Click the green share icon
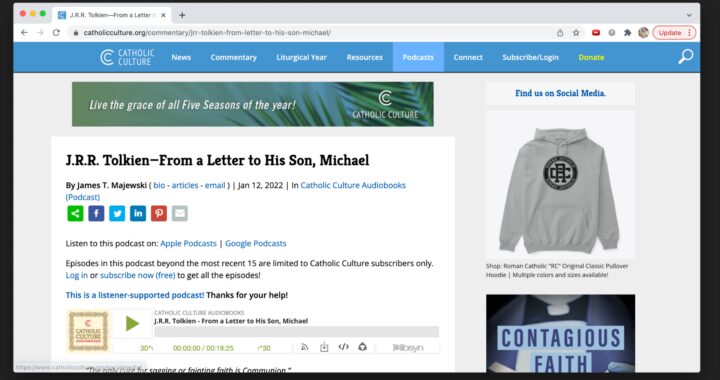Viewport: 720px width, 380px height. tap(75, 213)
